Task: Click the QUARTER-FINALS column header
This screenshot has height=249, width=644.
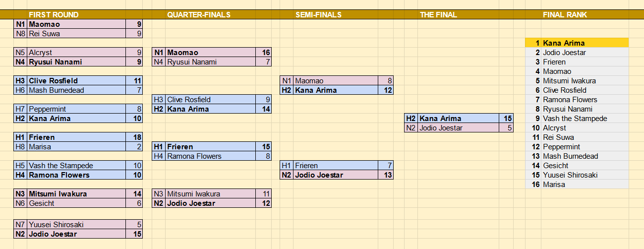Action: [x=199, y=15]
